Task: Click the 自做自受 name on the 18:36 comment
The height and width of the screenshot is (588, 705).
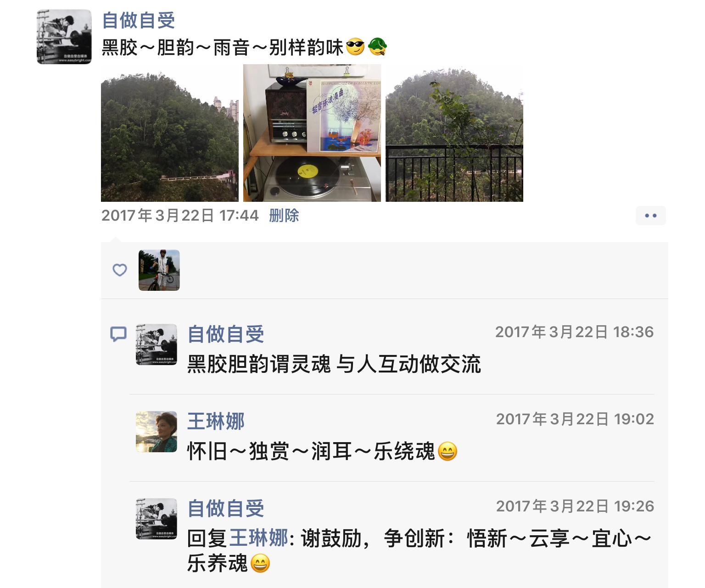Action: [x=226, y=334]
